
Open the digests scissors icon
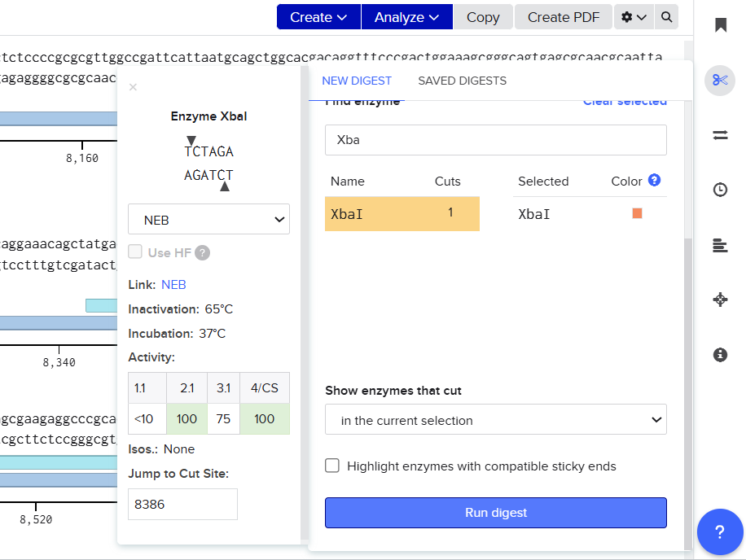[x=720, y=81]
